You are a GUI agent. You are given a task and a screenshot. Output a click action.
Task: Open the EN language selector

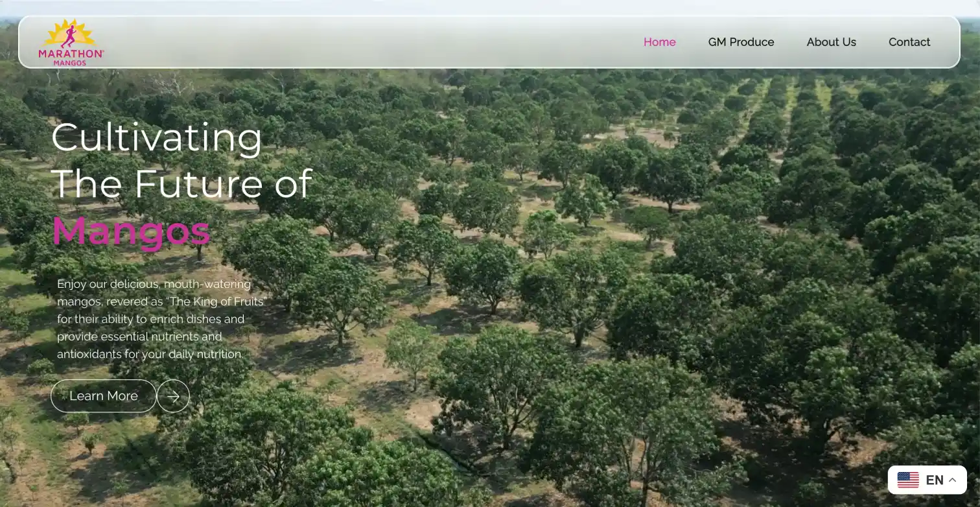[x=927, y=480]
